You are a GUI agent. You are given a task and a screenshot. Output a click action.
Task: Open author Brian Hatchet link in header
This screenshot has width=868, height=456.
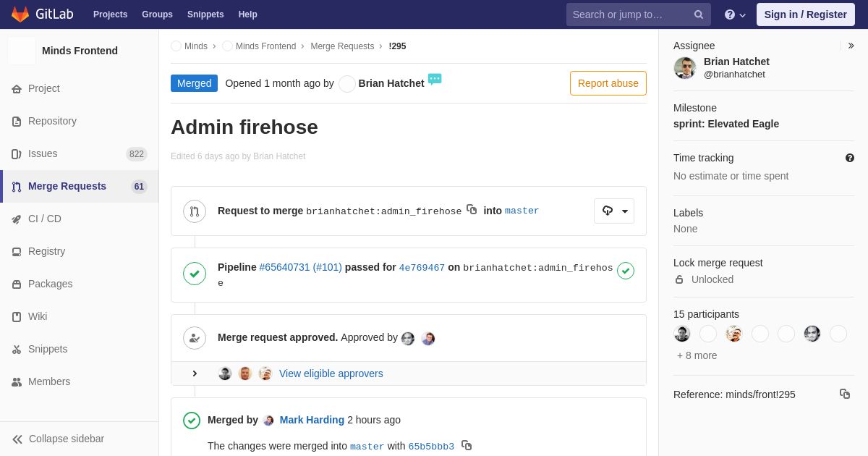tap(391, 83)
